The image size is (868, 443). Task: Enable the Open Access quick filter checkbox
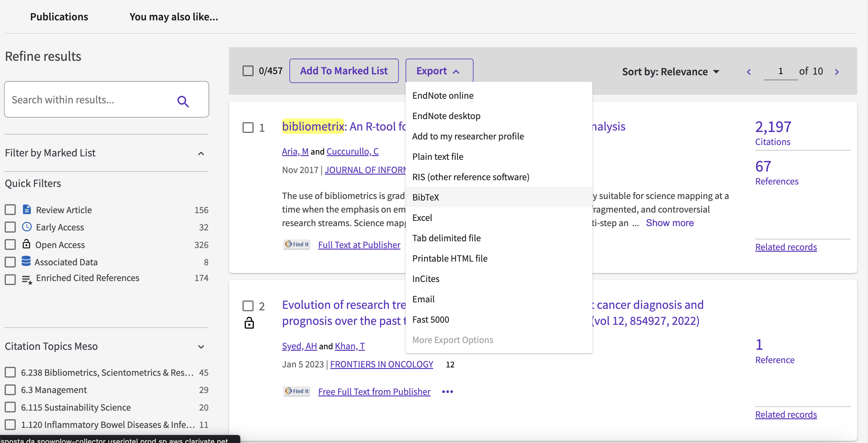pyautogui.click(x=10, y=244)
